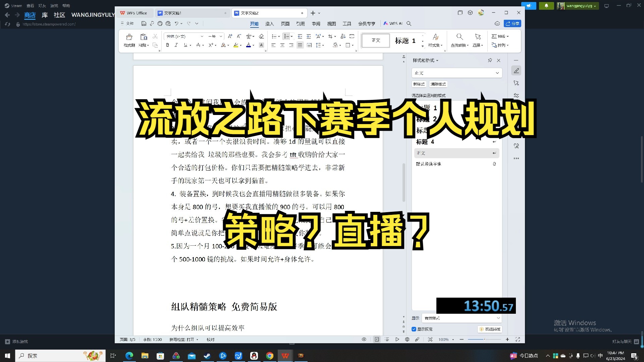Open the 显示 有效样式 dropdown
Image resolution: width=644 pixels, height=362 pixels.
tap(462, 318)
